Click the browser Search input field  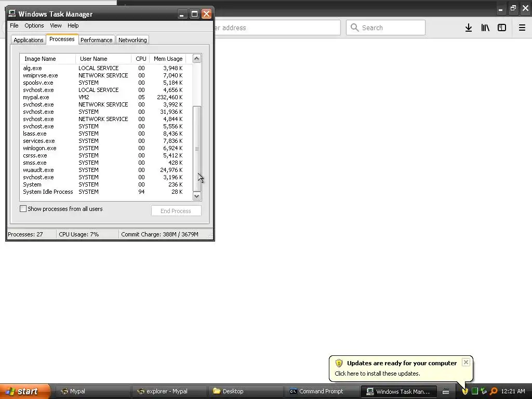385,28
